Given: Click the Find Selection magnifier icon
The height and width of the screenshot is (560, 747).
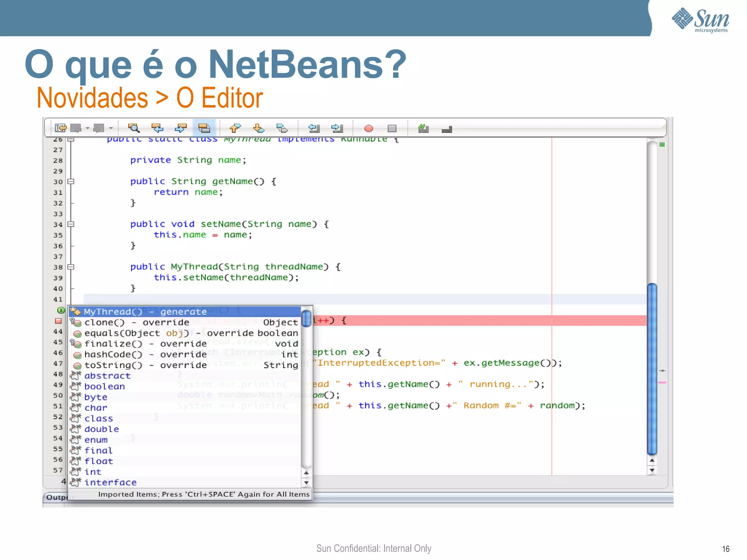Looking at the screenshot, I should pos(134,128).
